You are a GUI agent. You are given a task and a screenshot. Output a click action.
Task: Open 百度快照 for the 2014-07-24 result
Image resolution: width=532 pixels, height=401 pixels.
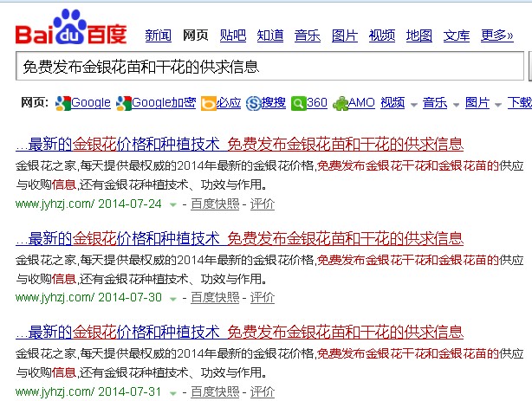(215, 204)
